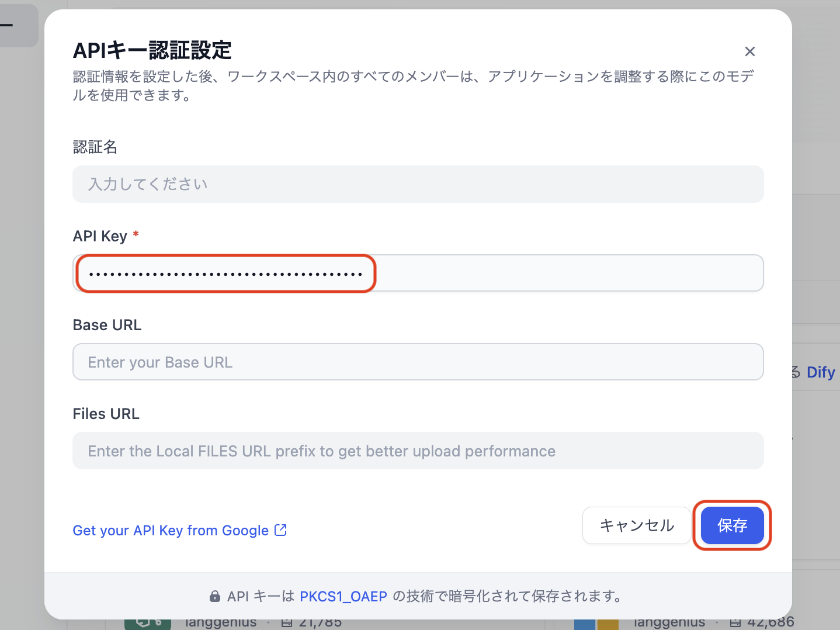This screenshot has height=630, width=840.
Task: Open the Get your API Key from Google link
Action: (x=171, y=530)
